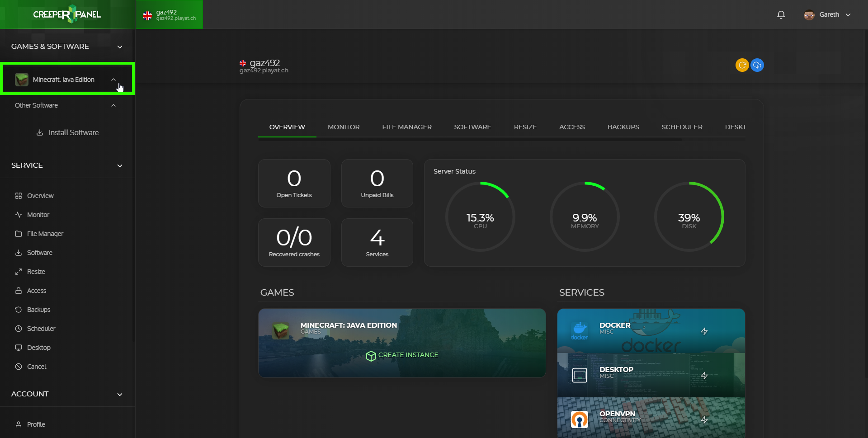Click the UK flag in server tab
Image resolution: width=868 pixels, height=438 pixels.
pos(147,16)
